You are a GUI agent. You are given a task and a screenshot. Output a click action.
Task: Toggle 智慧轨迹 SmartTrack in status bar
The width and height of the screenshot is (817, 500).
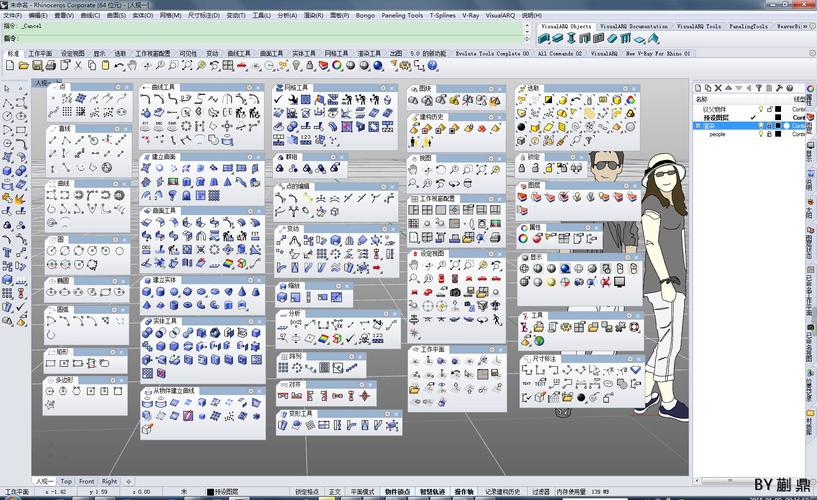432,492
